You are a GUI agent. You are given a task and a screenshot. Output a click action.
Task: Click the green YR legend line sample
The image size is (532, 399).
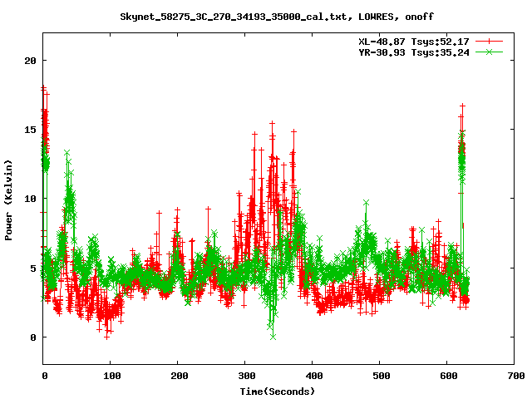(489, 52)
